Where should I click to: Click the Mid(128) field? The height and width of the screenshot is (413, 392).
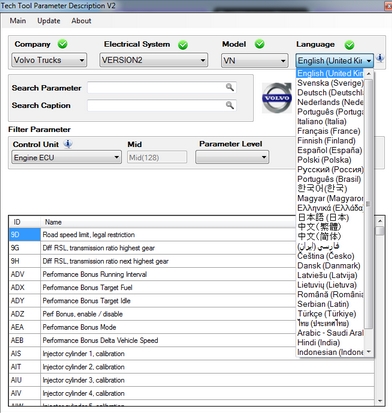[x=157, y=157]
